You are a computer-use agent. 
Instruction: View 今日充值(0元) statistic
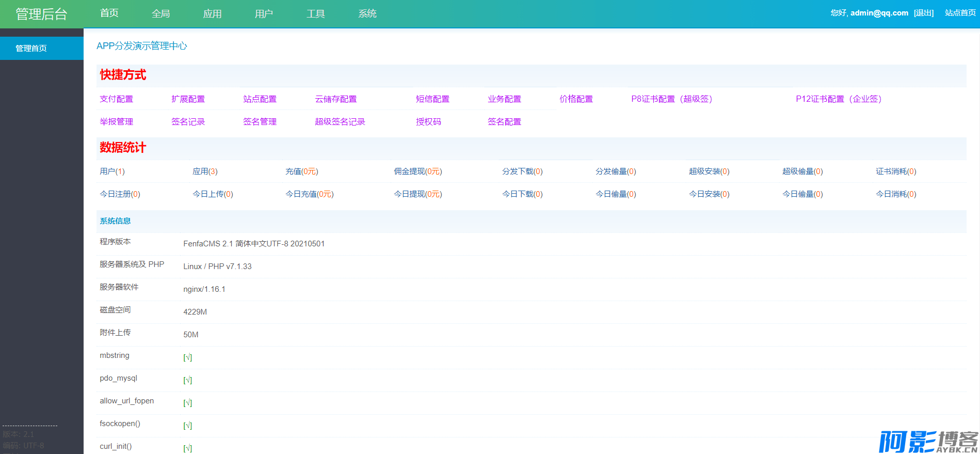(x=310, y=194)
